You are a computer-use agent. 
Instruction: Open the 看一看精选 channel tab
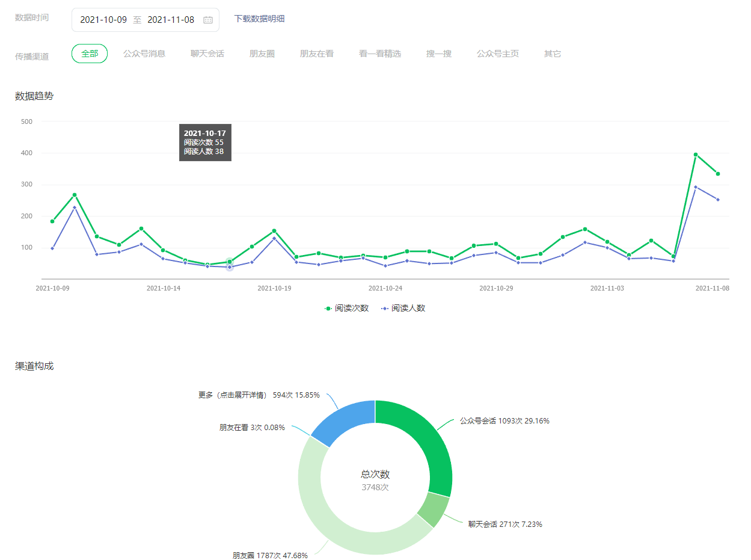tap(380, 54)
